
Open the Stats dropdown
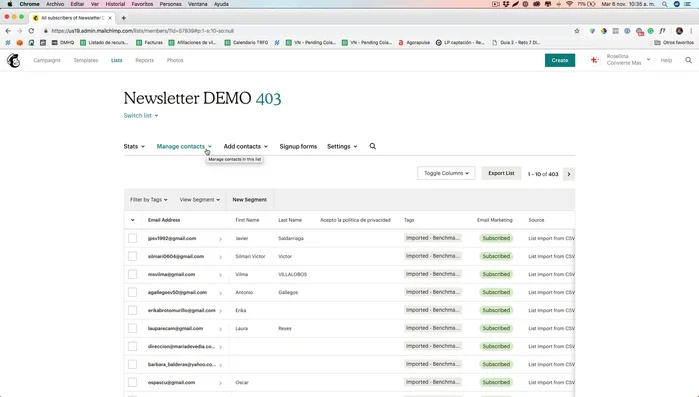134,146
